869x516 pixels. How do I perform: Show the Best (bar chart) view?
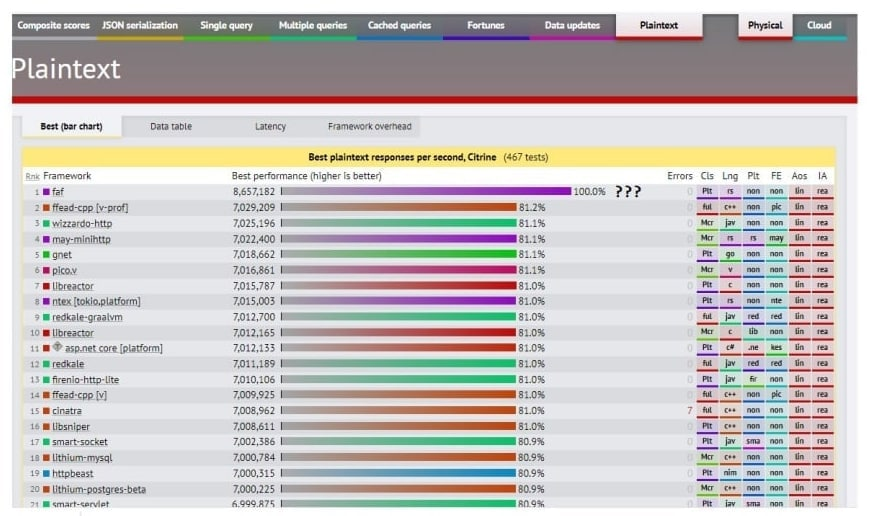[71, 126]
